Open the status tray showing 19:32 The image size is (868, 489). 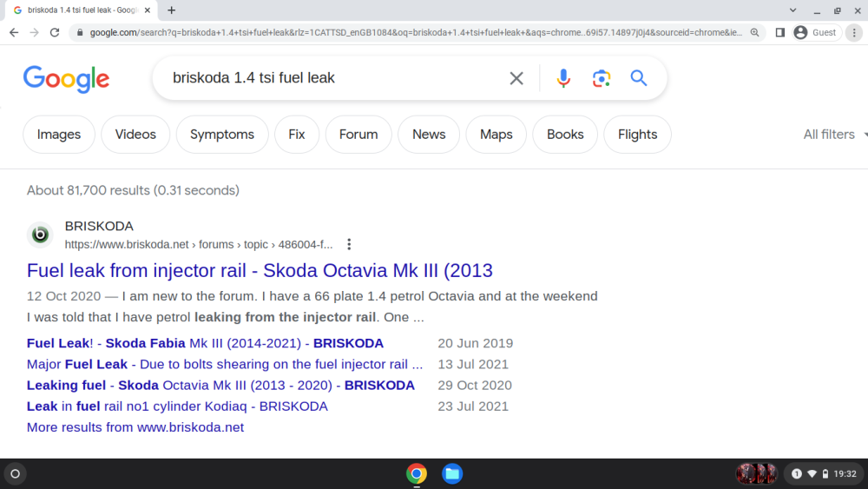pos(825,473)
